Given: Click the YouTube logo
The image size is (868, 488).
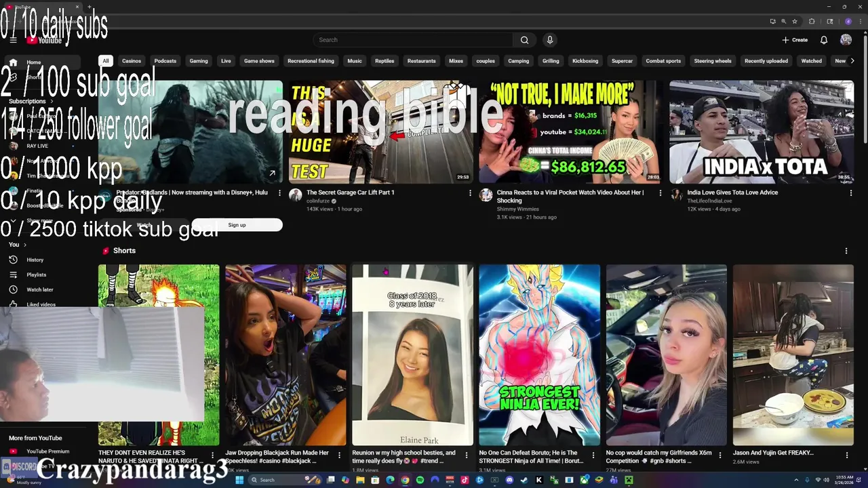Looking at the screenshot, I should [45, 40].
